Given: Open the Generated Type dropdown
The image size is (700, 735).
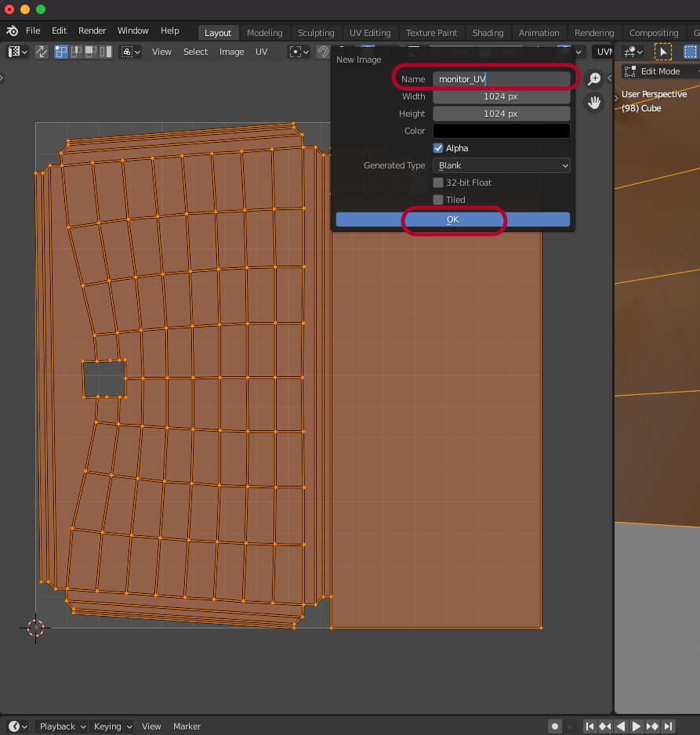Looking at the screenshot, I should point(502,165).
